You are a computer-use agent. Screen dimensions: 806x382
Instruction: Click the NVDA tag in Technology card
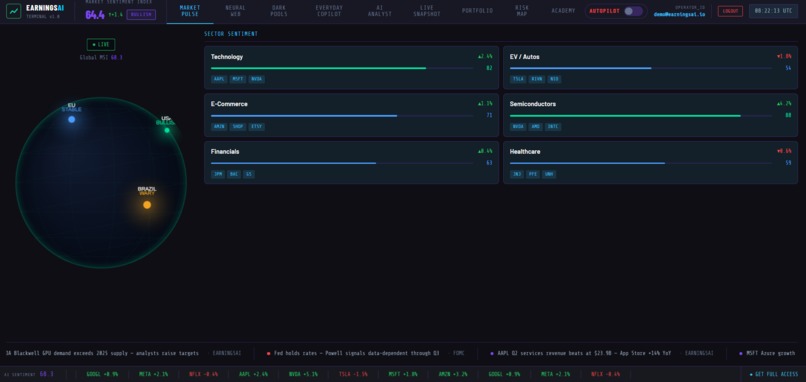click(x=257, y=79)
